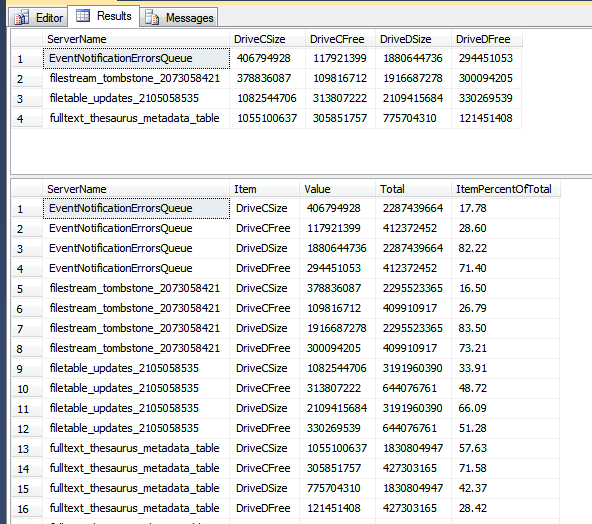Click percent value 66.09
Viewport: 592px width, 524px height.
pos(506,408)
